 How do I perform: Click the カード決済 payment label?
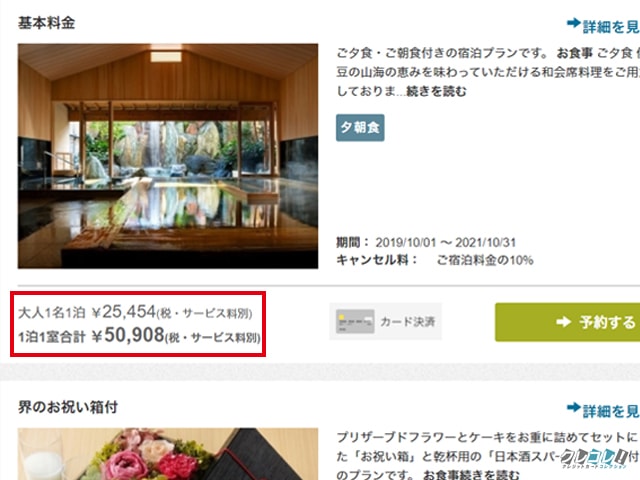407,322
